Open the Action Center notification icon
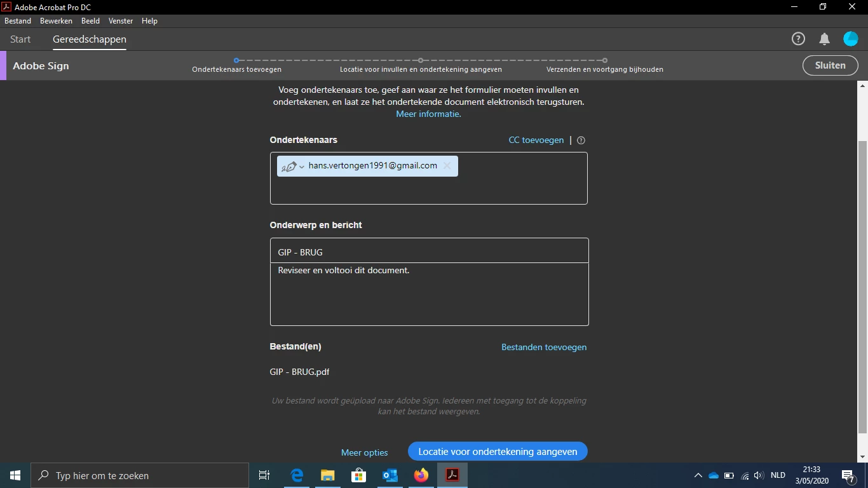This screenshot has height=488, width=868. pos(848,475)
